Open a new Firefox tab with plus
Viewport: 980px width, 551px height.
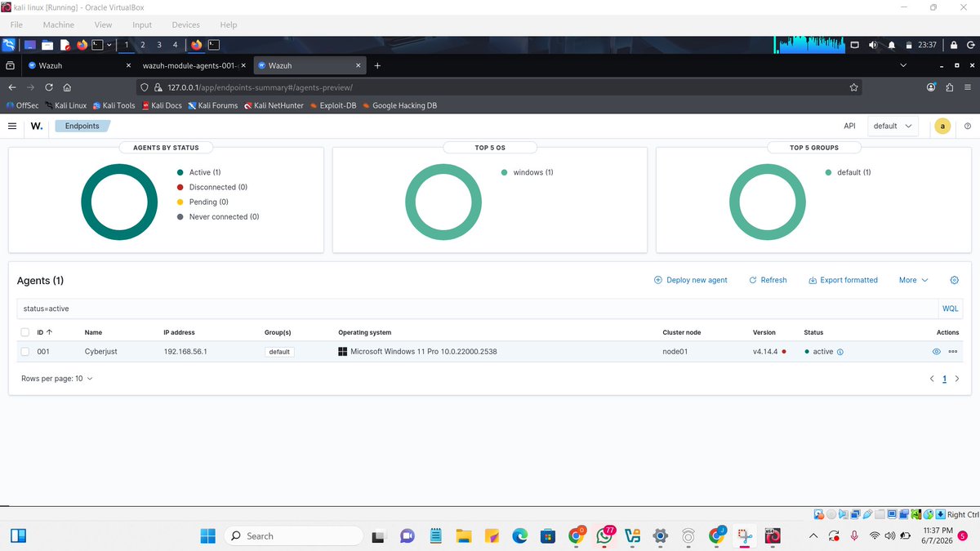(x=378, y=65)
